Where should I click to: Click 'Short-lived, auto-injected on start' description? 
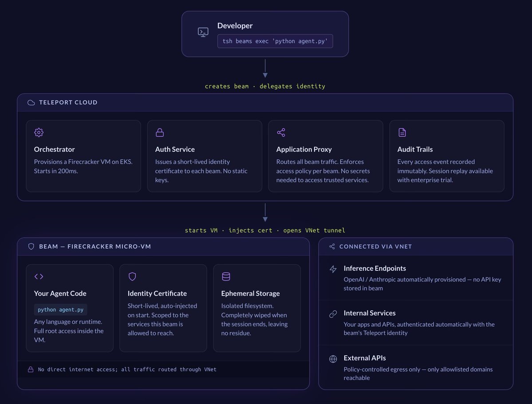point(162,320)
